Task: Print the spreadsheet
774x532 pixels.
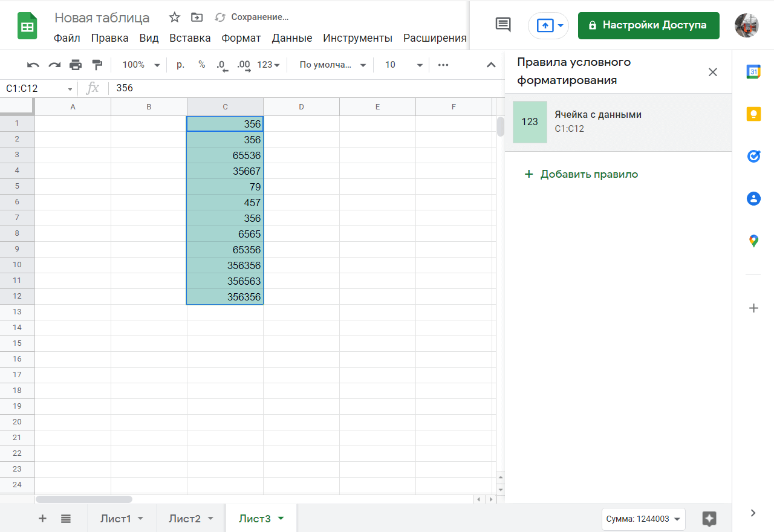Action: tap(76, 65)
